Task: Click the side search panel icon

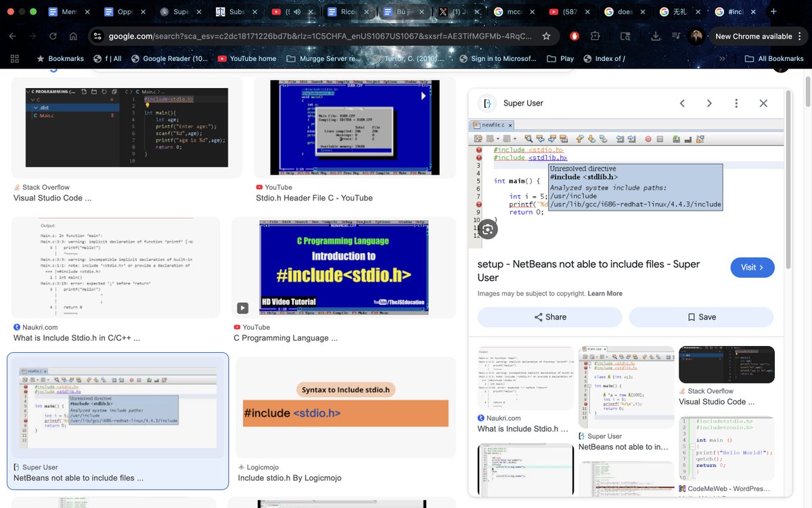Action: [x=625, y=36]
